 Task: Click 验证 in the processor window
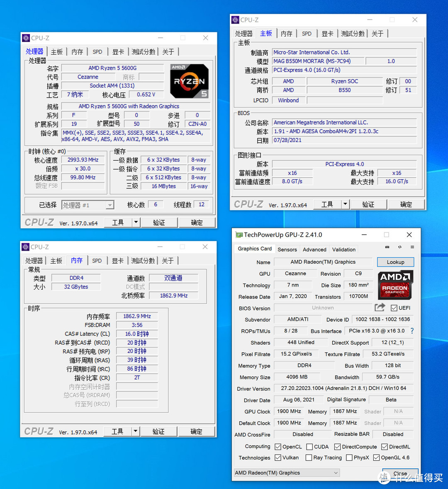tap(159, 222)
